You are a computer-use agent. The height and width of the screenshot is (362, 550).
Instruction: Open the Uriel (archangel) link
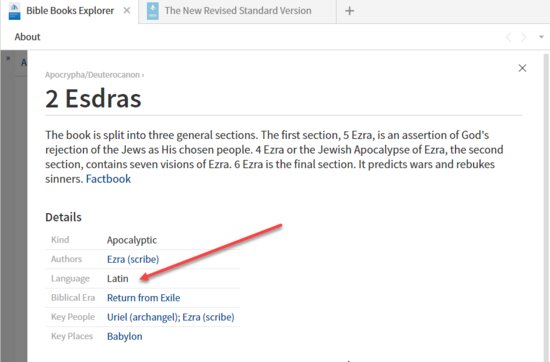tap(143, 317)
